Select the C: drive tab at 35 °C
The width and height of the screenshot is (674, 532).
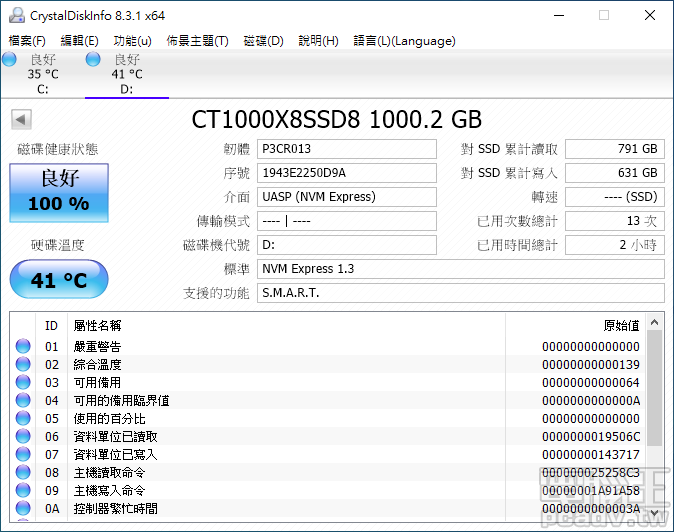click(x=43, y=74)
